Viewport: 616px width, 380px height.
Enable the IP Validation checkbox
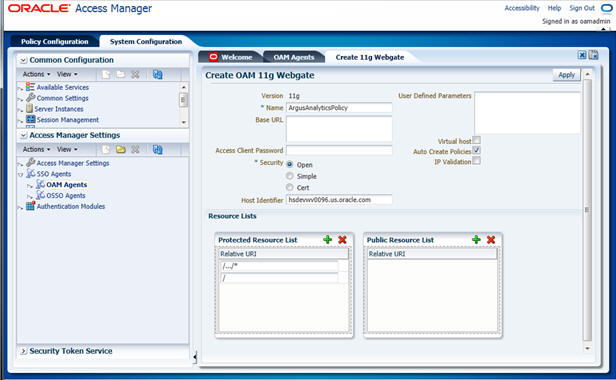[476, 161]
